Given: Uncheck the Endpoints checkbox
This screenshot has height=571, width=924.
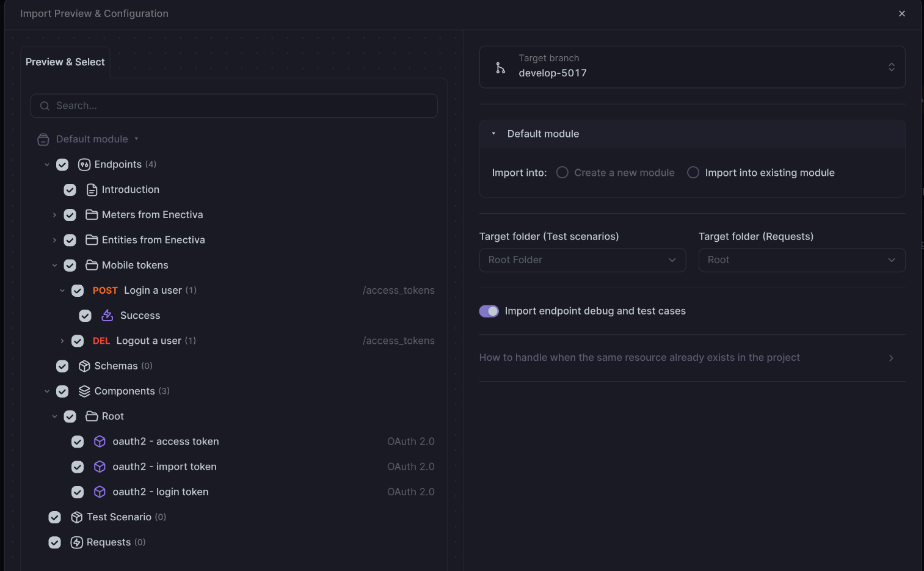Looking at the screenshot, I should pyautogui.click(x=62, y=165).
